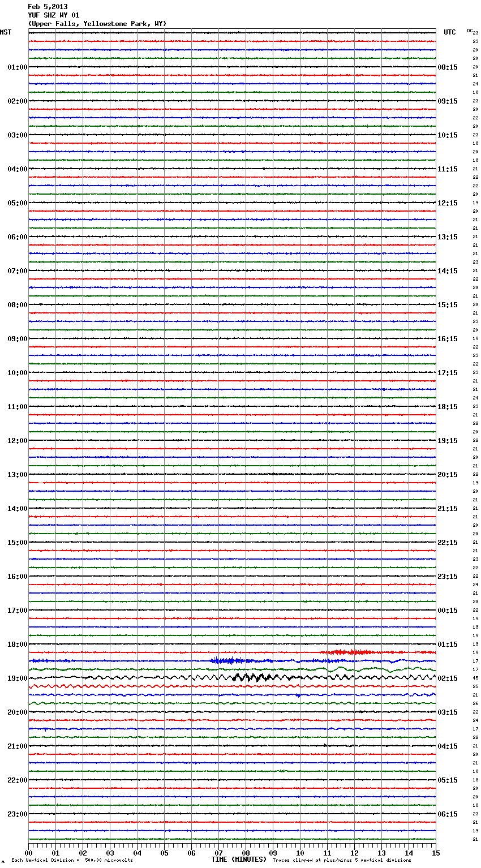Image resolution: width=481 pixels, height=868 pixels.
Task: Click the 03:15 UTC label
Action: 448,712
